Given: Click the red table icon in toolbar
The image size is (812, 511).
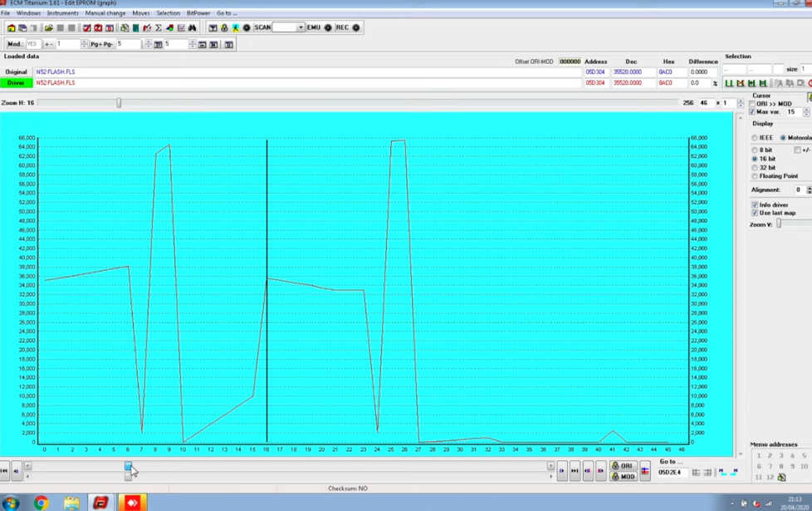Looking at the screenshot, I should 110,28.
